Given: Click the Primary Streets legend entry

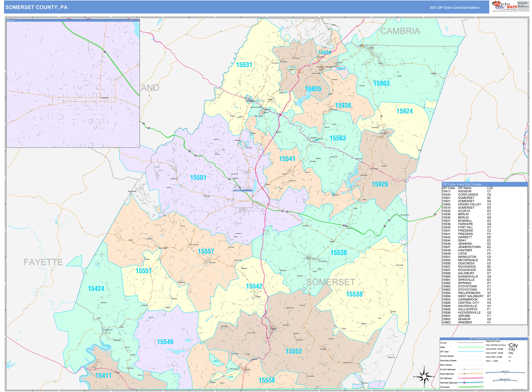Looking at the screenshot, I should coord(447,356).
